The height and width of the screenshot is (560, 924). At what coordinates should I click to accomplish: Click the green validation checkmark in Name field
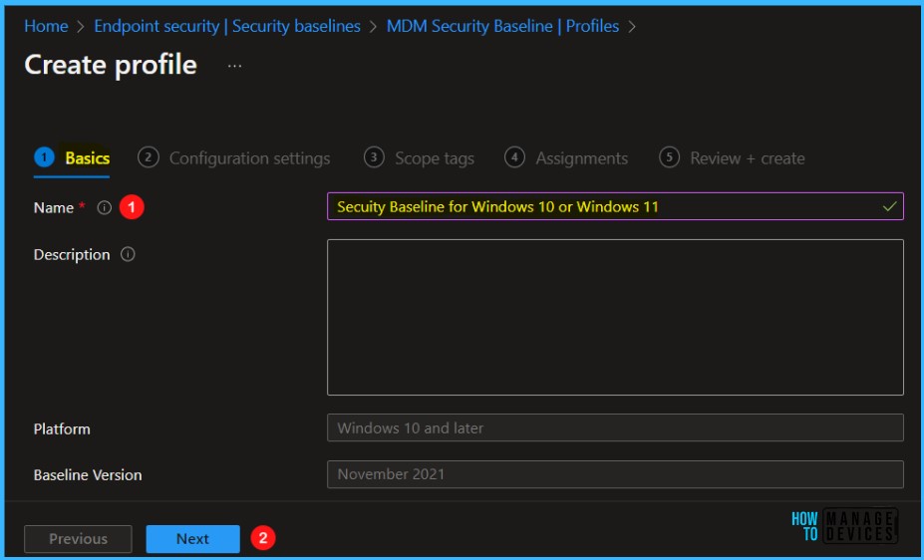coord(890,206)
